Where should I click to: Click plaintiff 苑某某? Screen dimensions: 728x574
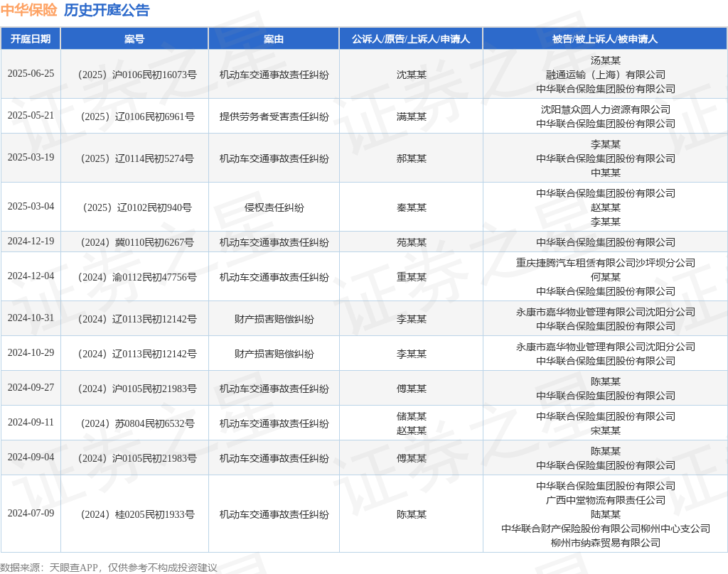(412, 242)
